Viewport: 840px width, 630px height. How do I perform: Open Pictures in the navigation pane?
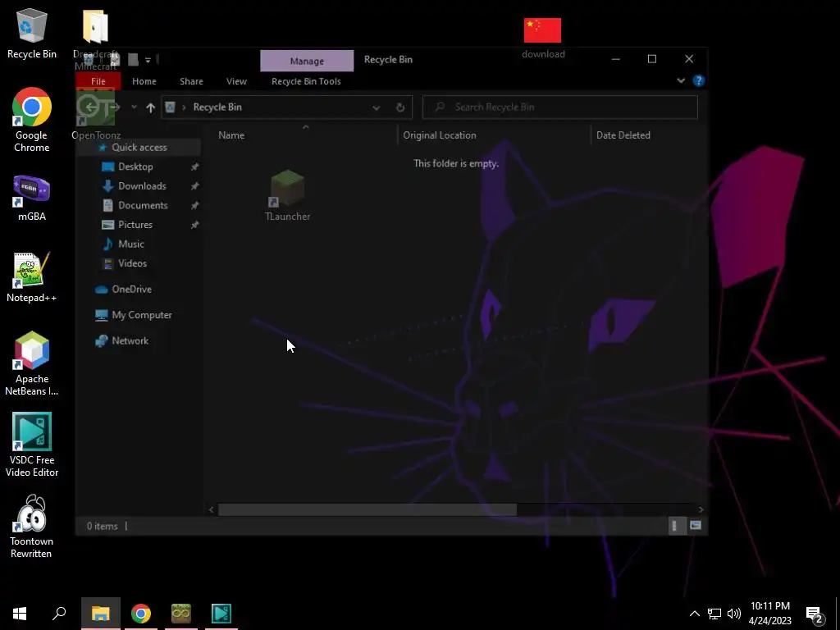(x=135, y=225)
